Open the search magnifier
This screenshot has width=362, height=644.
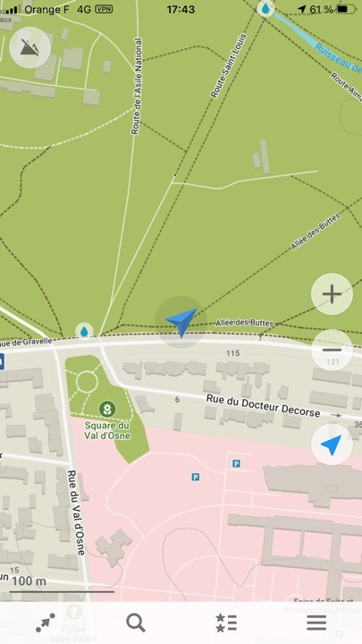(x=136, y=623)
